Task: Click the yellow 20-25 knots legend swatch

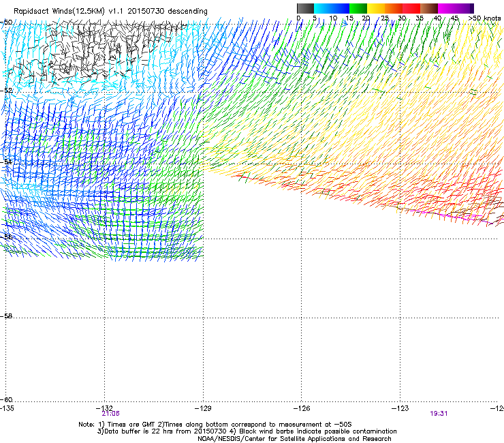Action: click(376, 8)
